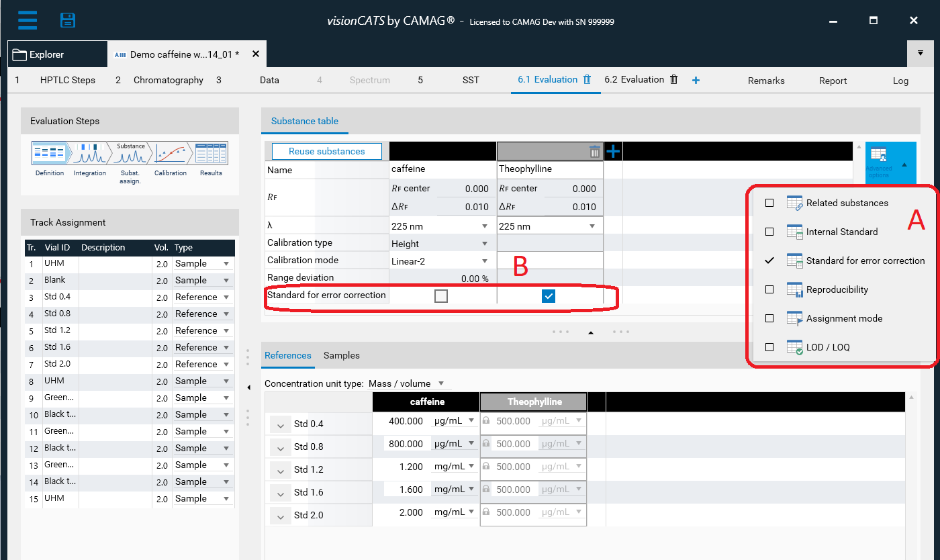Select the Integration step icon
The image size is (940, 560).
pos(90,154)
